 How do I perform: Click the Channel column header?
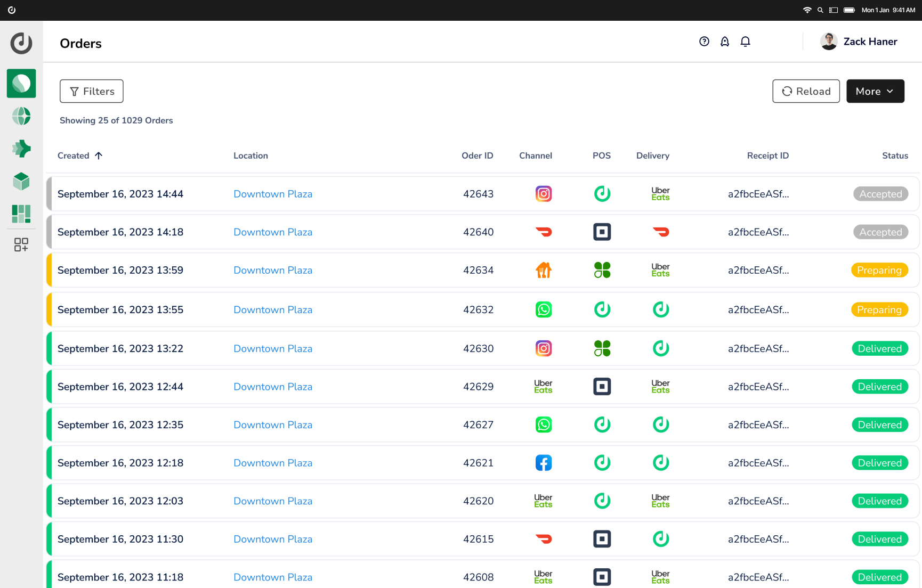[x=536, y=156]
